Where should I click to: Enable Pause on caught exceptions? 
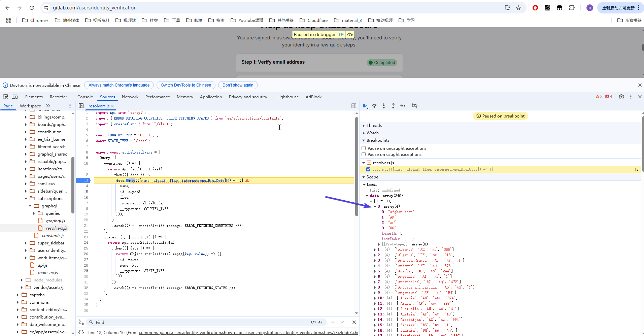[x=364, y=154]
